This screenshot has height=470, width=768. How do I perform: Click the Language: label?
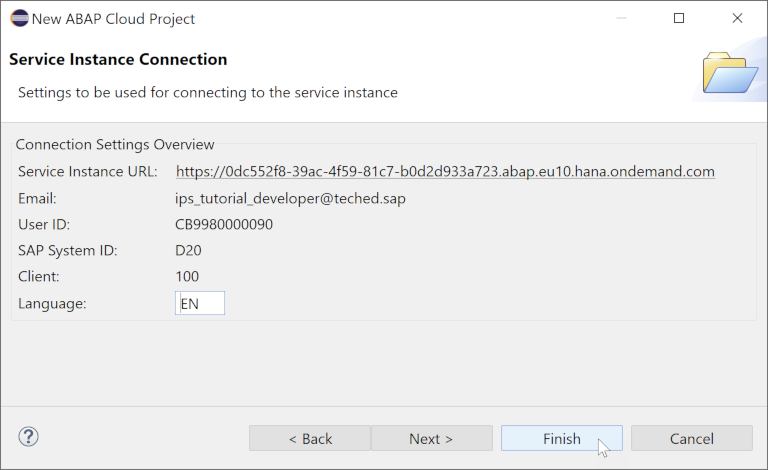point(52,304)
